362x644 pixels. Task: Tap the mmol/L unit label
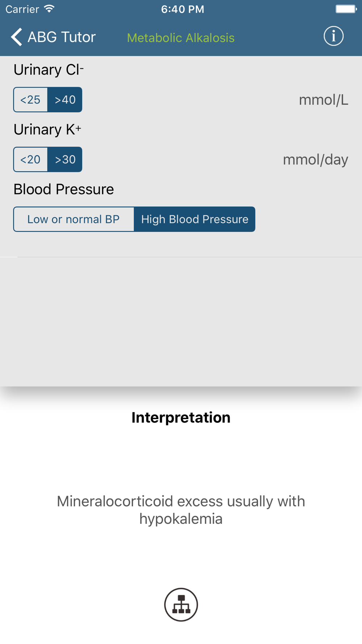pyautogui.click(x=323, y=100)
